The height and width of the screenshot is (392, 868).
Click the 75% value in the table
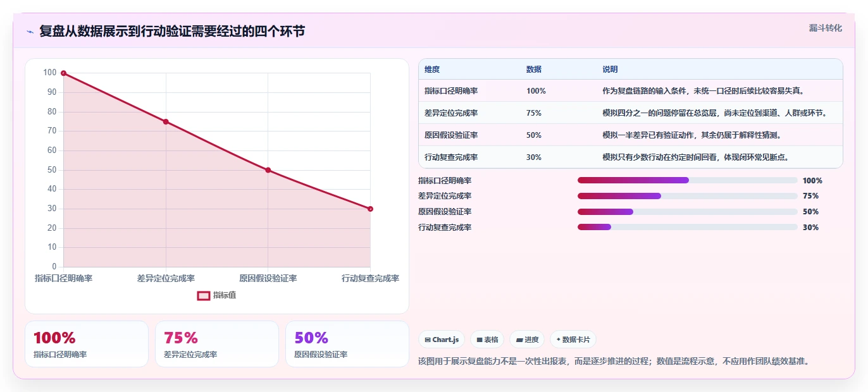coord(534,113)
